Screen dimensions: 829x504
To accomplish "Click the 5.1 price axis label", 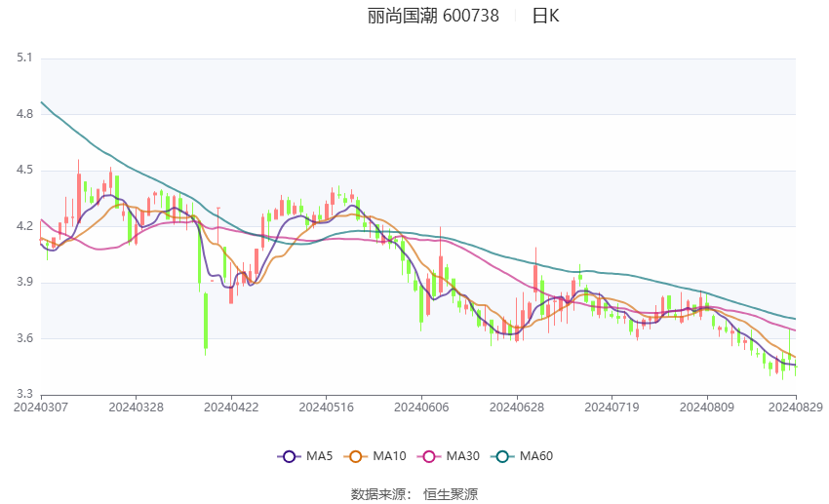I will click(x=24, y=58).
